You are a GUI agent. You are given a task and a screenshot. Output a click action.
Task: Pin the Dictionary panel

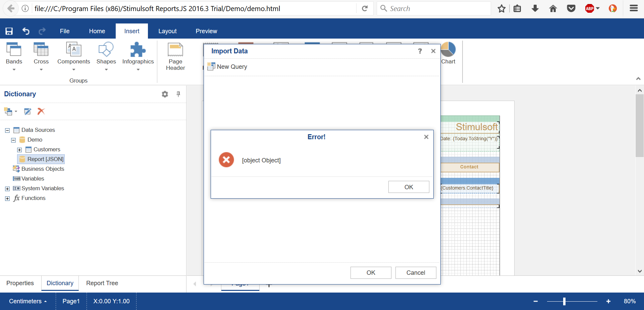178,94
